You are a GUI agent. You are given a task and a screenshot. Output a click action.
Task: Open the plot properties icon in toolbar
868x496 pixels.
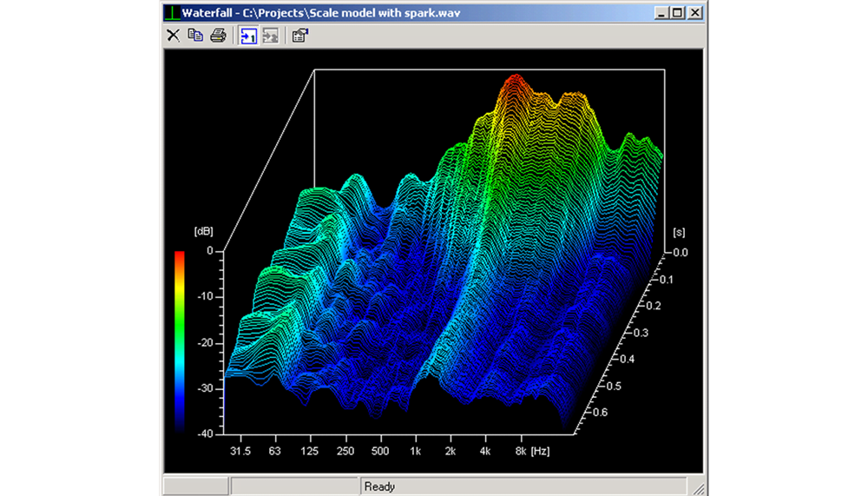point(299,36)
